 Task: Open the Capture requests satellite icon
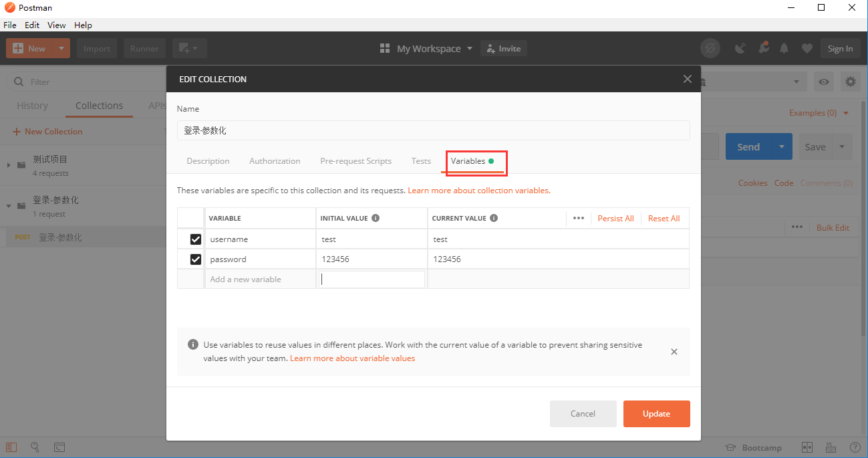pos(740,48)
